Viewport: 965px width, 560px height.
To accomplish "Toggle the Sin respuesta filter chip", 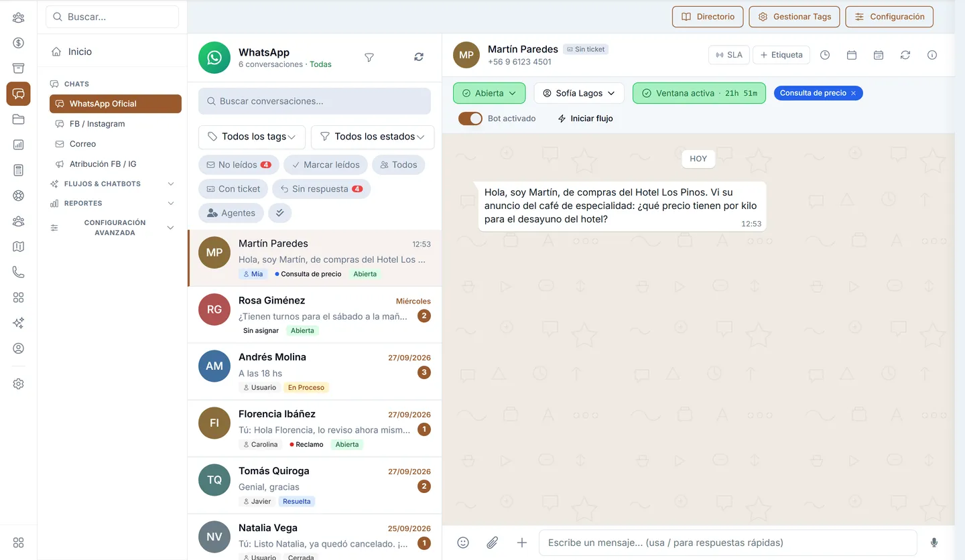I will pos(321,189).
